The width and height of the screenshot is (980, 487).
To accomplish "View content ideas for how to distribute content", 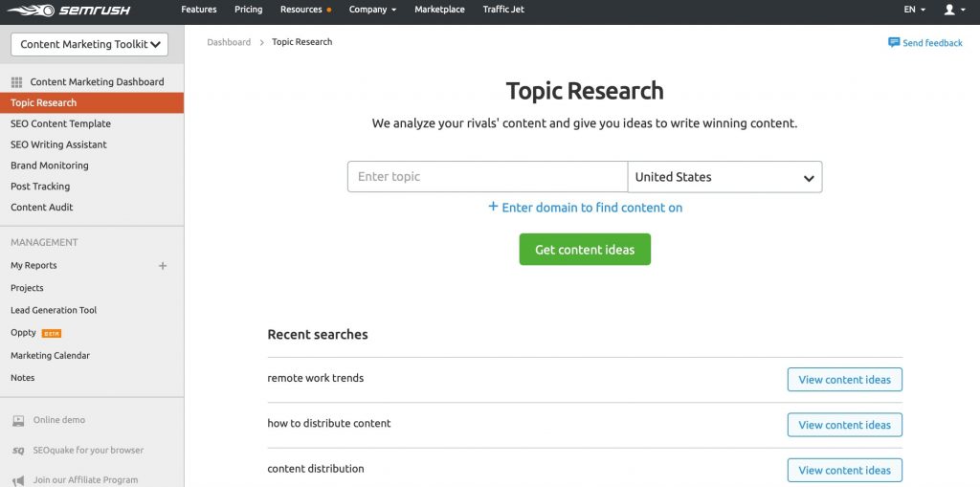I will click(x=844, y=425).
